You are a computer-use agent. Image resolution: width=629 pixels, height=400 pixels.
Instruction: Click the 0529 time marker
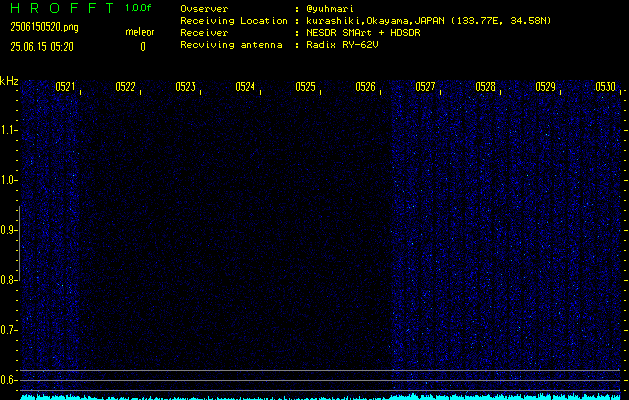[545, 87]
